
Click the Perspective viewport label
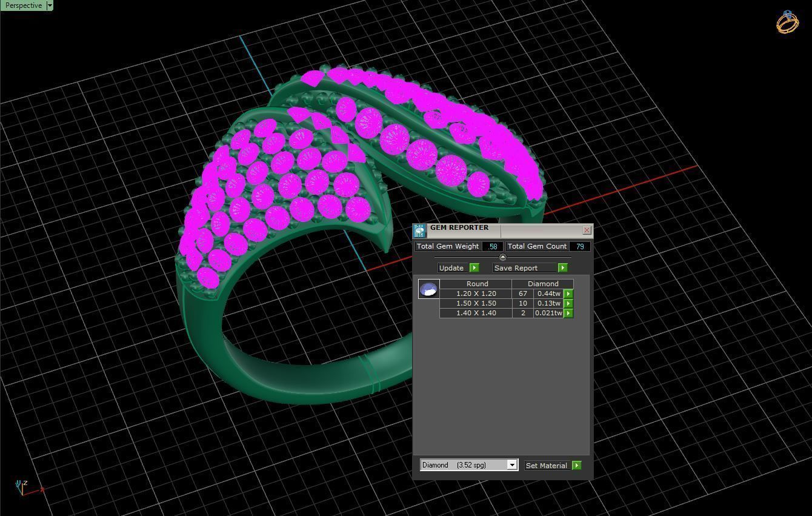coord(24,5)
